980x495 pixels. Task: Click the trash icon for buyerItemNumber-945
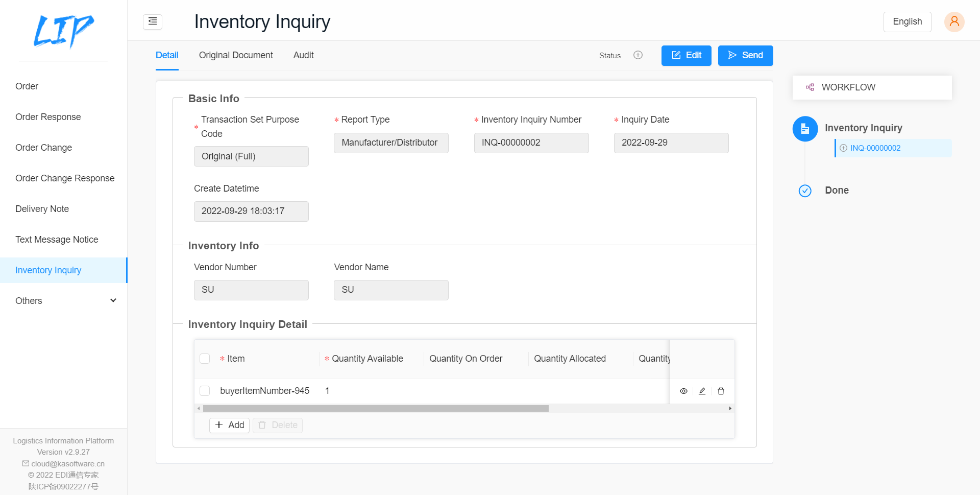point(721,391)
